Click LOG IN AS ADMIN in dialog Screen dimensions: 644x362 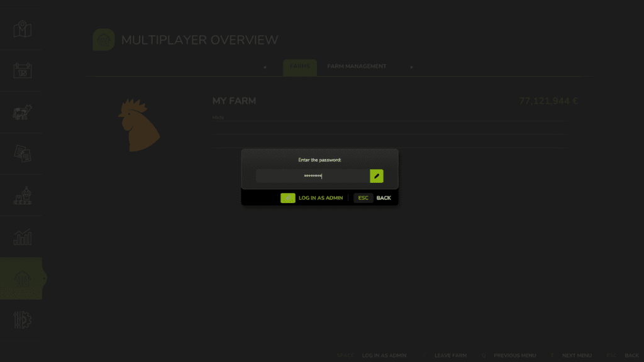click(320, 198)
